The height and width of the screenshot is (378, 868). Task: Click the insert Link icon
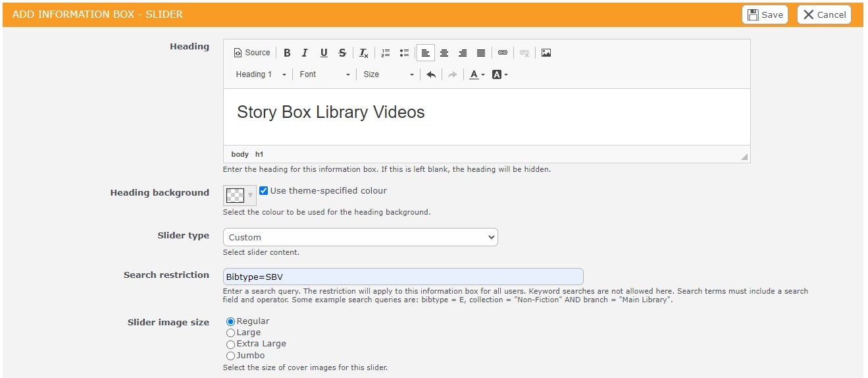point(503,53)
